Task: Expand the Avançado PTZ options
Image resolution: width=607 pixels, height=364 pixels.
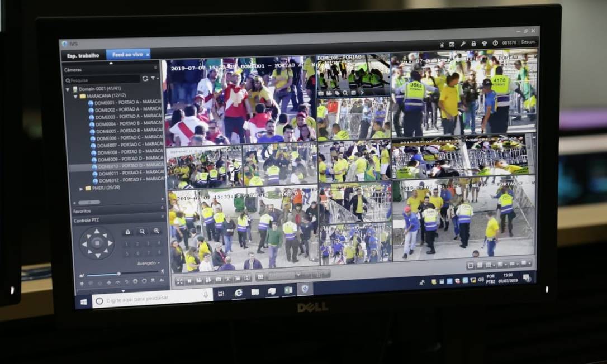Action: tap(149, 263)
